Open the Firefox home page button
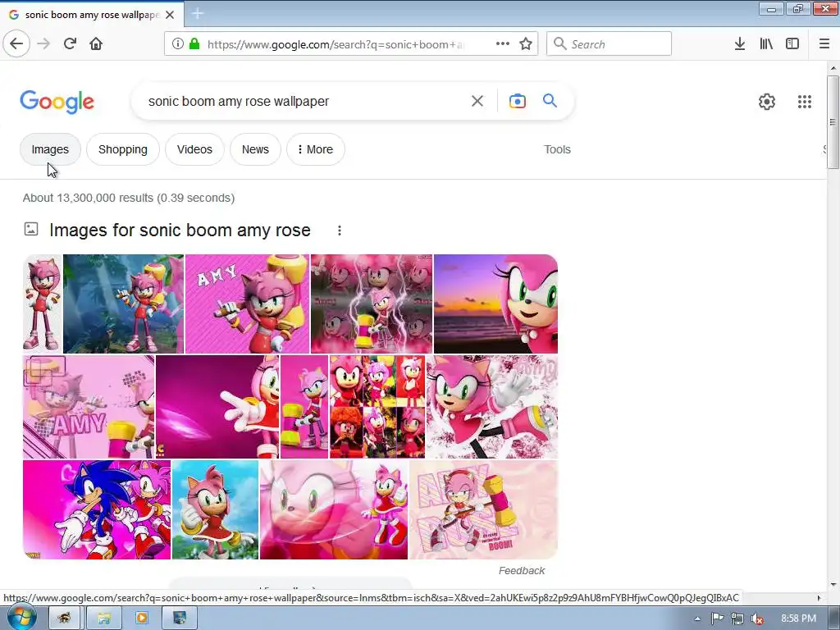840x630 pixels. click(96, 44)
